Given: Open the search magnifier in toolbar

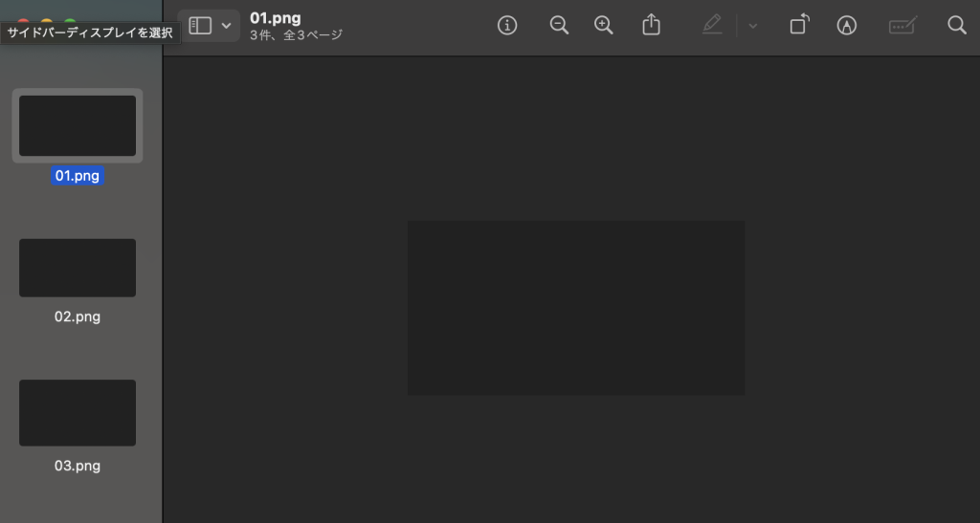Looking at the screenshot, I should (x=956, y=26).
